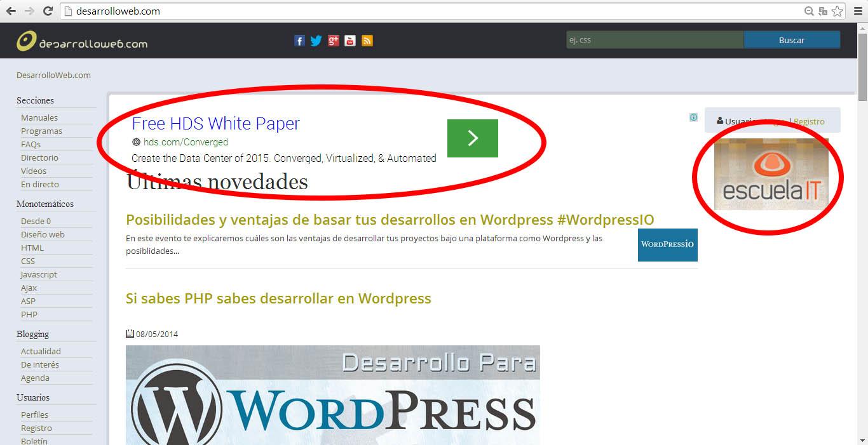868x445 pixels.
Task: Click the 08/05/2014 date text
Action: pyautogui.click(x=156, y=334)
